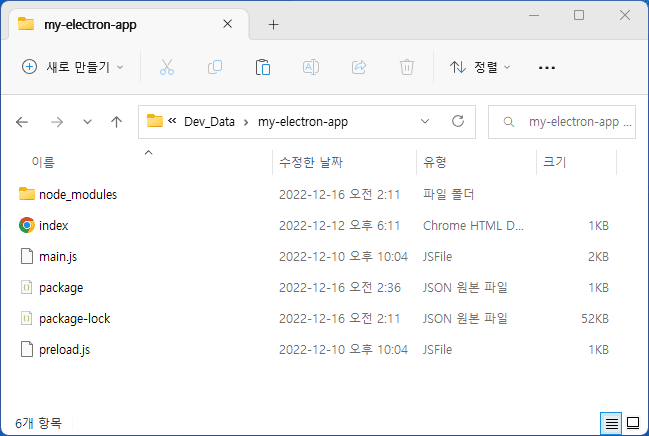The image size is (649, 436).
Task: Minimize the Explorer window
Action: (x=534, y=15)
